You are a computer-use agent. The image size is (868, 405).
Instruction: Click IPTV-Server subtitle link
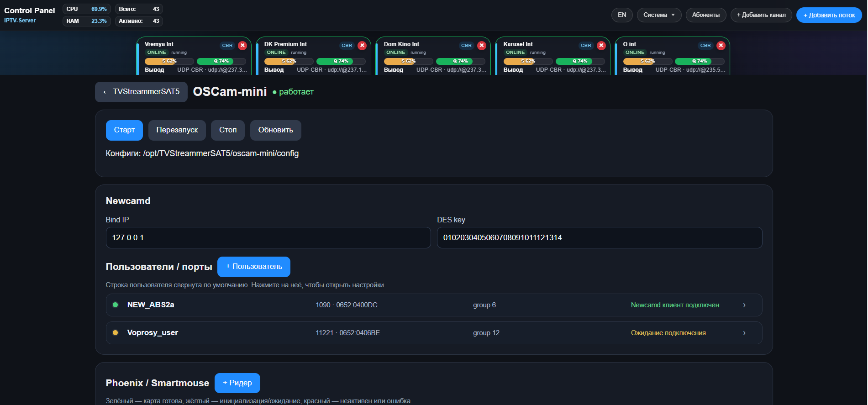click(20, 21)
